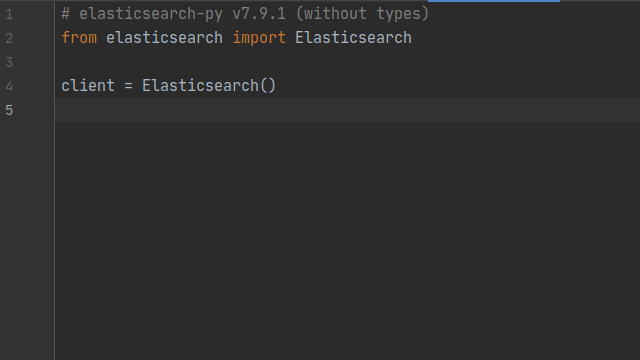Place cursor on empty line 3
This screenshot has height=360, width=640.
(x=347, y=62)
